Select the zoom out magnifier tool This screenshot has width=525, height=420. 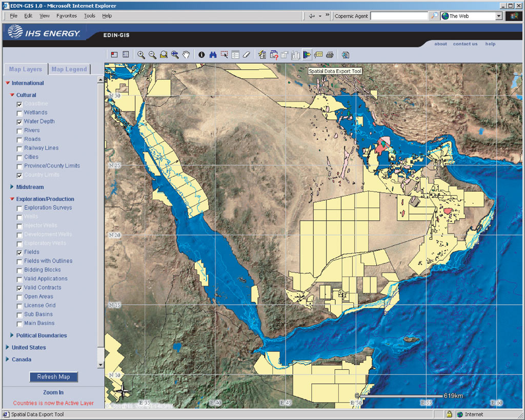pos(152,55)
